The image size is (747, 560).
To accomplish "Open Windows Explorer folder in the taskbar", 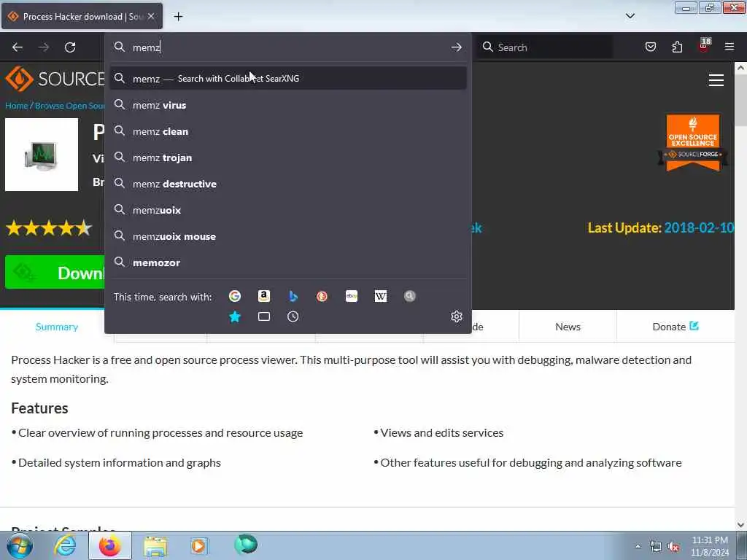I will tap(155, 546).
